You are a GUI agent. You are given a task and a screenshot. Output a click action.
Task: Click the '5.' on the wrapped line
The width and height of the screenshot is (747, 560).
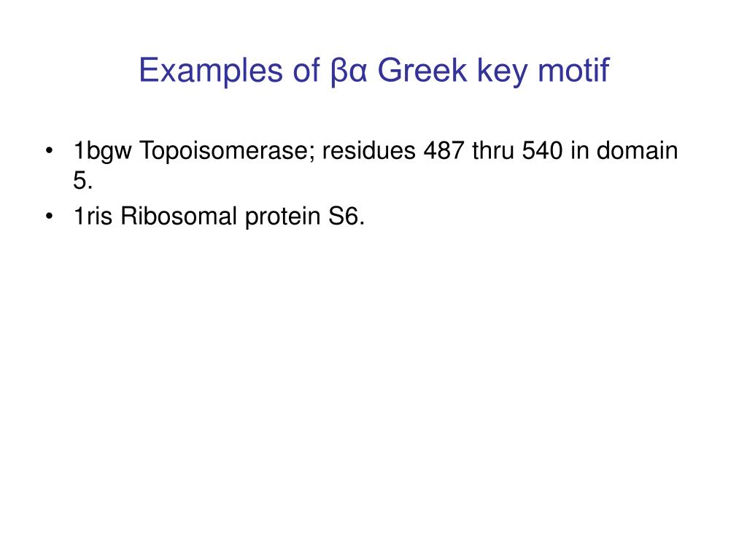(x=83, y=181)
